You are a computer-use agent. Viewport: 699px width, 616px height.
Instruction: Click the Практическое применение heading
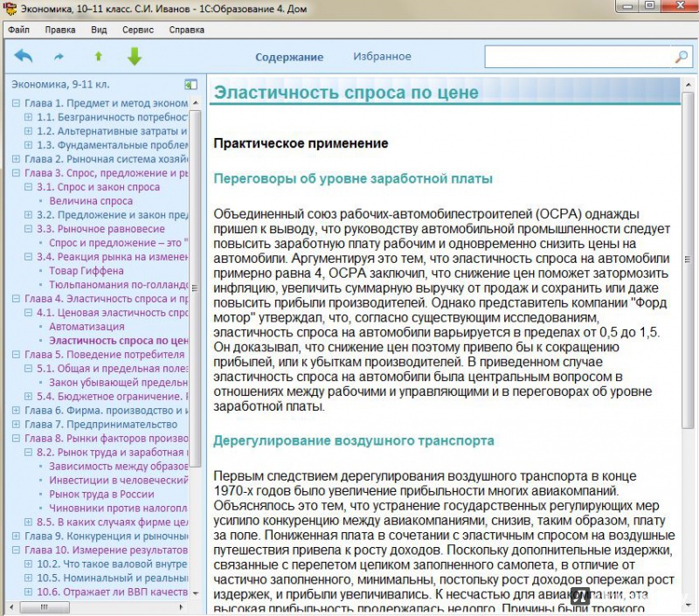tap(301, 143)
